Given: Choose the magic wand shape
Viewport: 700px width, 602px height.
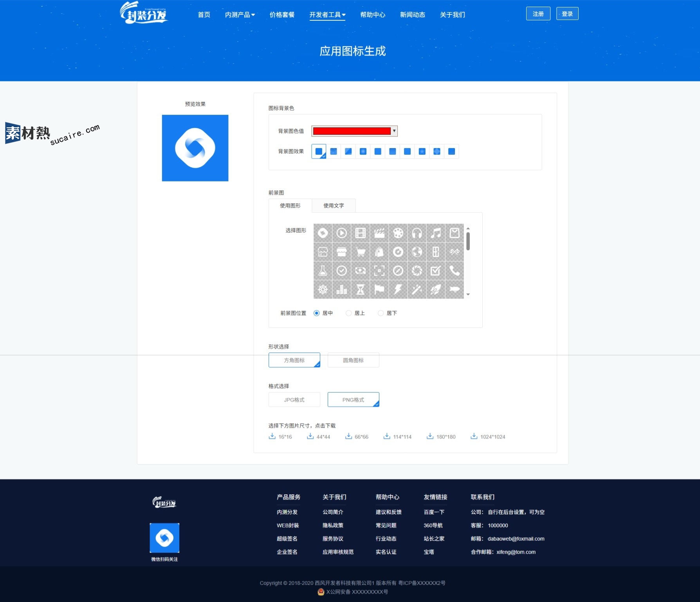Looking at the screenshot, I should pyautogui.click(x=417, y=289).
